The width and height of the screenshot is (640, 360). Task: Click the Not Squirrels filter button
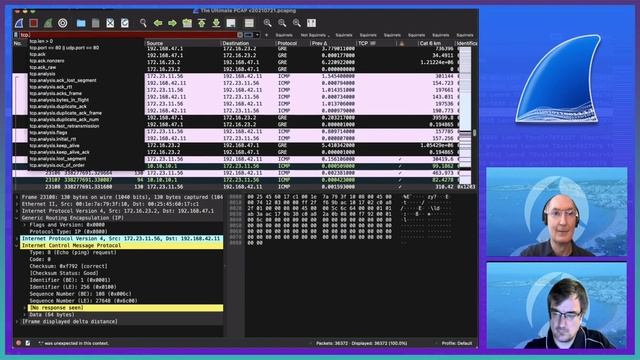coord(313,35)
